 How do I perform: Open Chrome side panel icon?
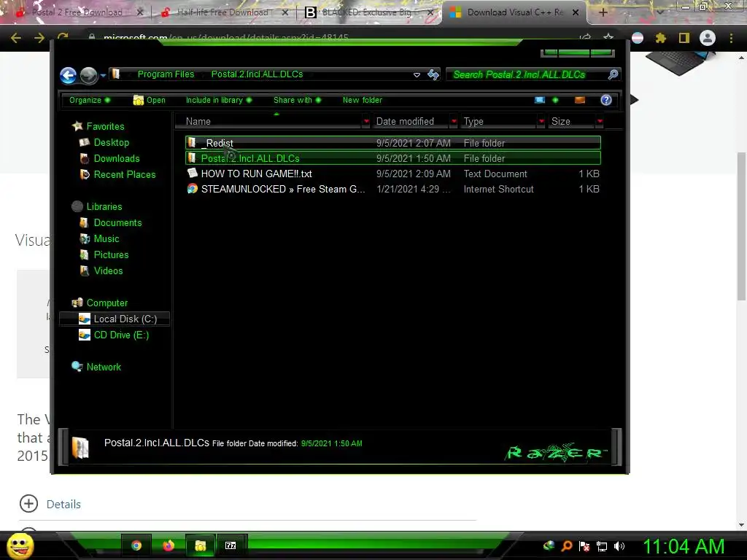coord(684,38)
